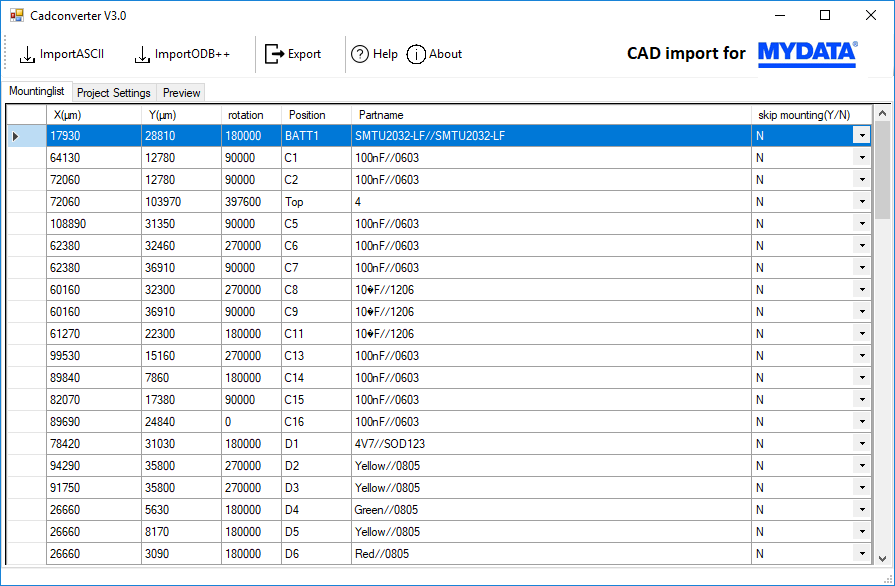Viewport: 895px width, 586px height.
Task: Click X cell 82070
Action: click(x=94, y=400)
